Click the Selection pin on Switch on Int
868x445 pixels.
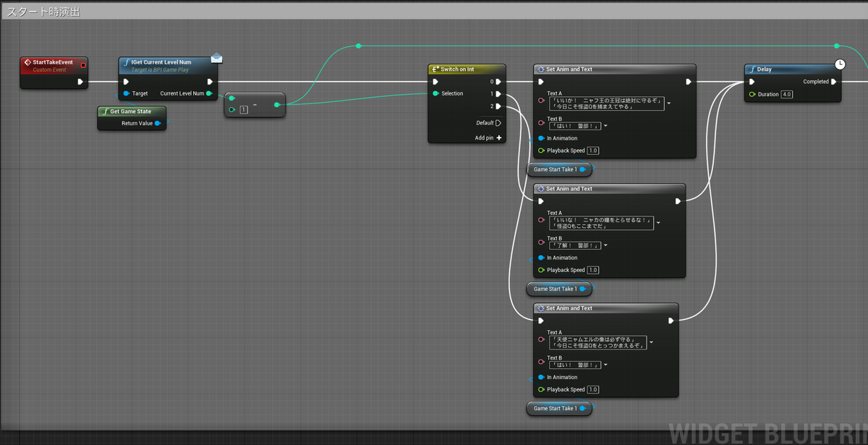pos(435,93)
